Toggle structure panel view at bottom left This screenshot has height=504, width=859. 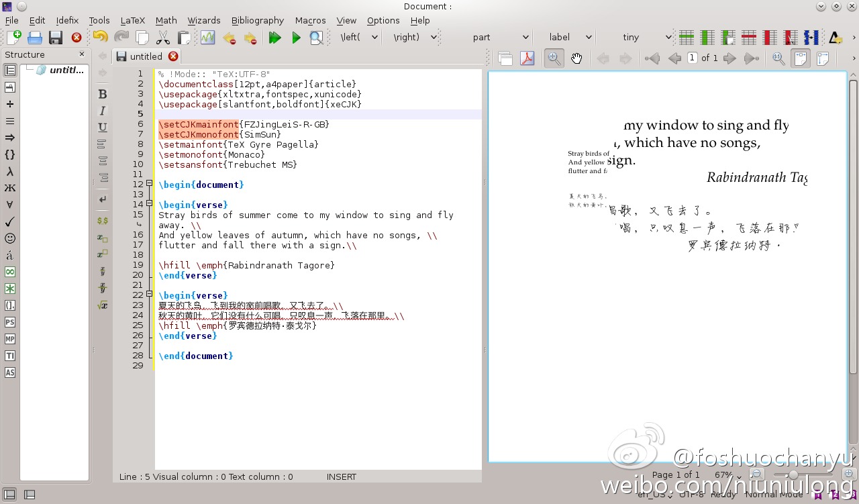[10, 495]
